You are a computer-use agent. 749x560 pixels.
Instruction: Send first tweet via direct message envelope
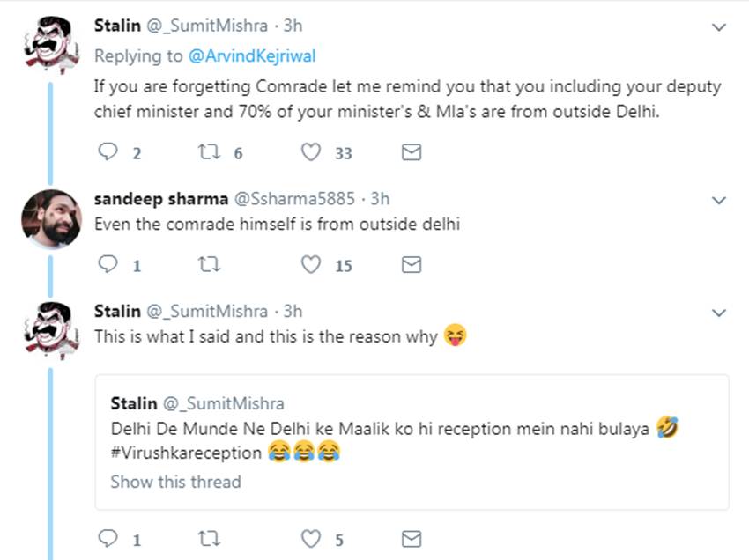click(x=411, y=153)
